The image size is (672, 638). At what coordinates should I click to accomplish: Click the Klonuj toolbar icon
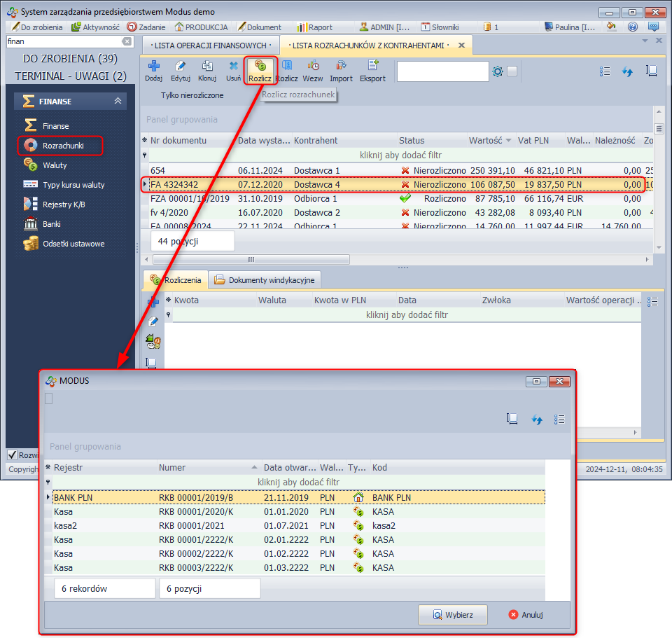tap(207, 67)
